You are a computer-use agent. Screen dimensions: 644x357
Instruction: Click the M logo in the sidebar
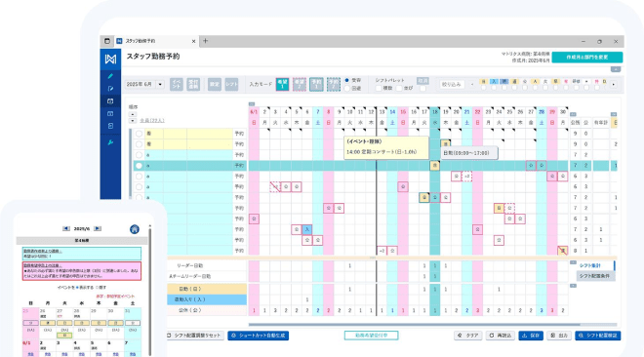pyautogui.click(x=110, y=59)
